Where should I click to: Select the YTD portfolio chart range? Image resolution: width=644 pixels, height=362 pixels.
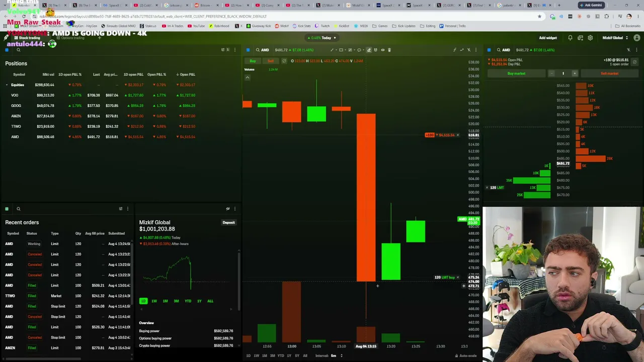coord(188,301)
